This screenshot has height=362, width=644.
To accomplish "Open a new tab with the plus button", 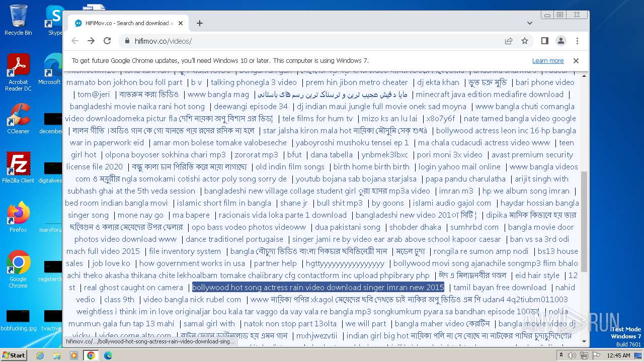I will click(200, 23).
